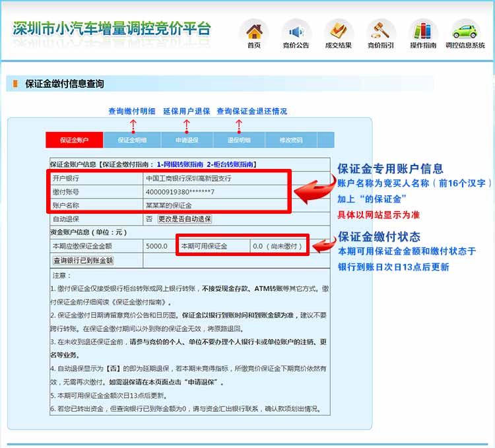Go to 调控信息系统 car icon

[x=465, y=30]
